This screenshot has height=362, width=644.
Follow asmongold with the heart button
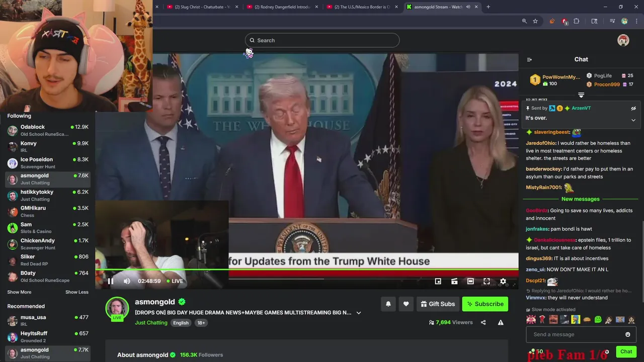pos(406,304)
